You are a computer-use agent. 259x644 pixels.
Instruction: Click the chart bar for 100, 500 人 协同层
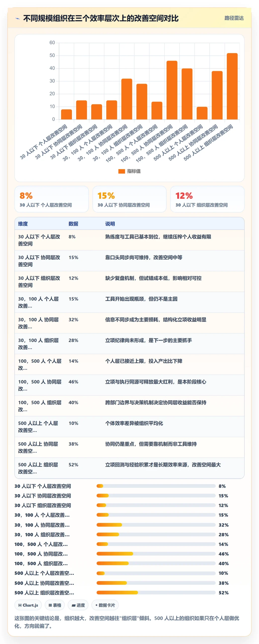point(172,90)
